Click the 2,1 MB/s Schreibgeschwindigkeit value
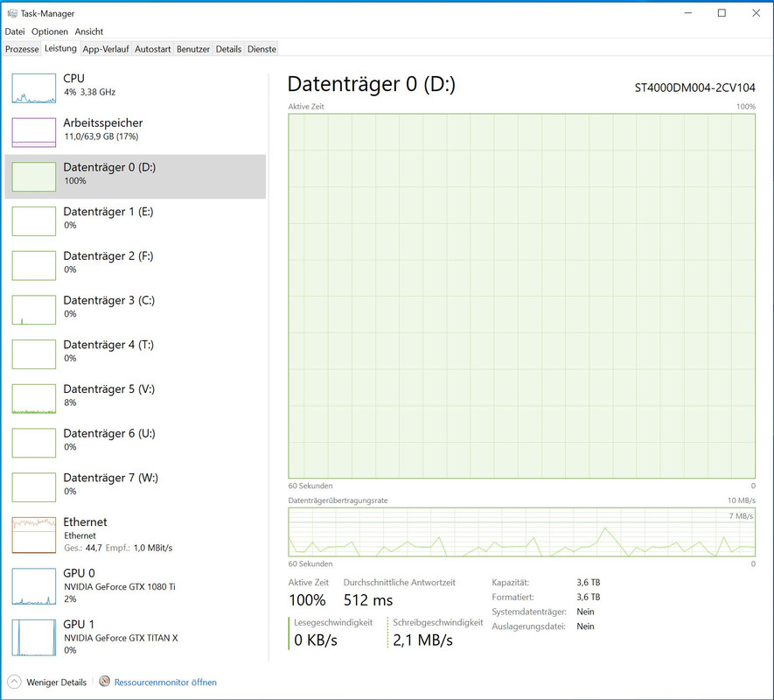 [x=422, y=640]
